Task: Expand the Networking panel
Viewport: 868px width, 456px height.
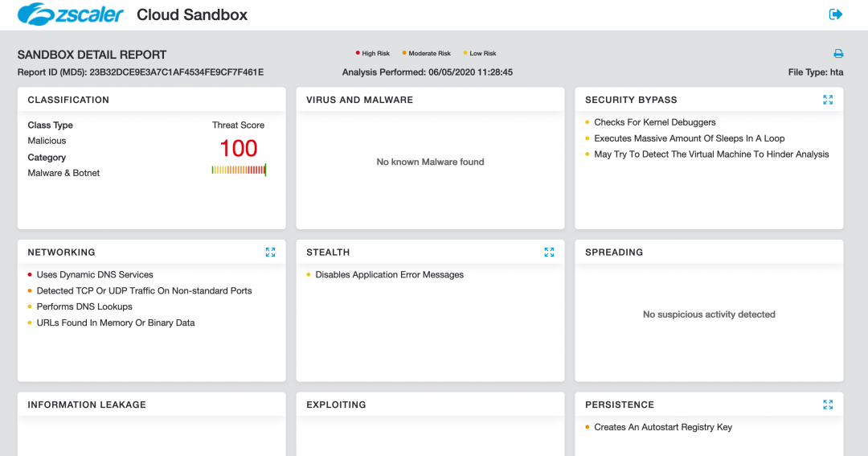Action: [270, 253]
